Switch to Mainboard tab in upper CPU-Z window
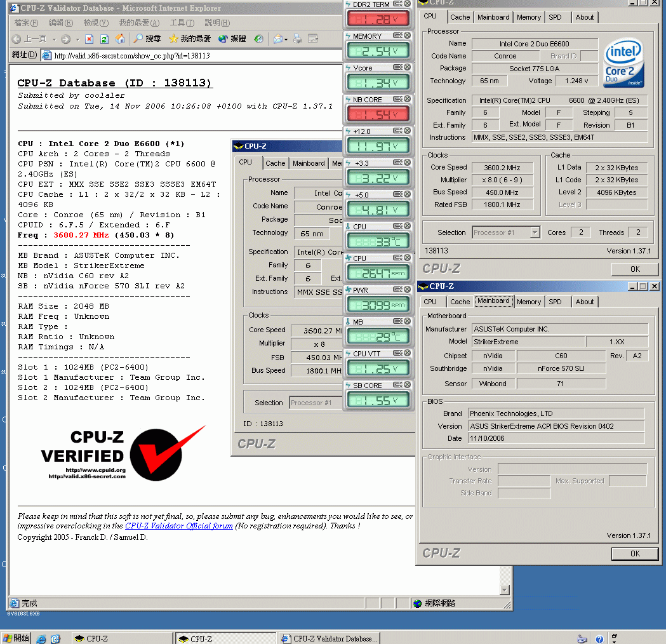Viewport: 666px width, 644px height. click(493, 17)
